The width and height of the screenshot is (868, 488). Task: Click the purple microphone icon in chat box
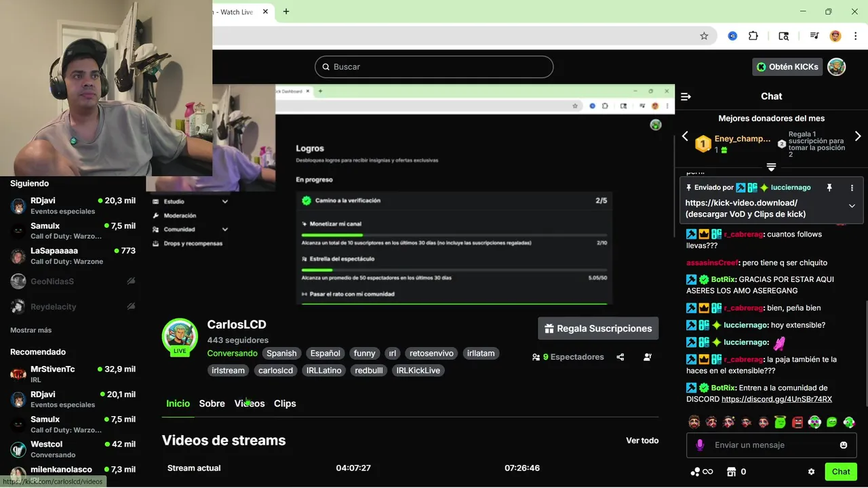click(701, 445)
